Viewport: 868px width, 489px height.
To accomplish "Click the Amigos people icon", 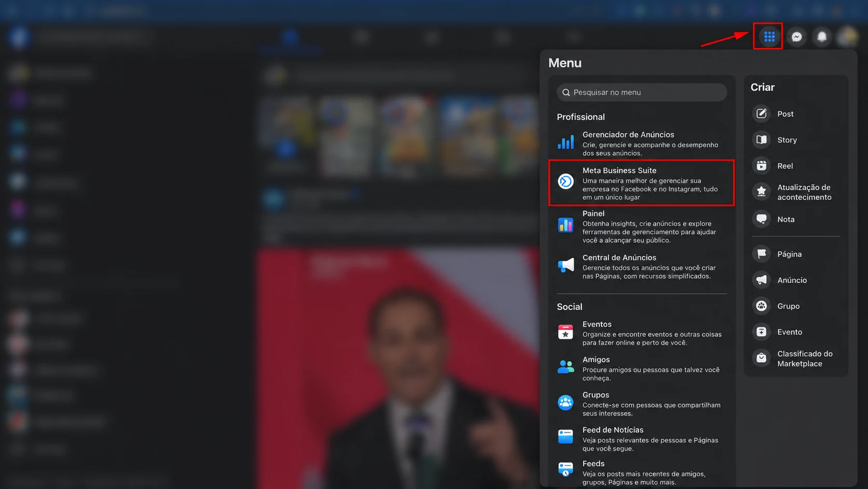I will pos(565,367).
